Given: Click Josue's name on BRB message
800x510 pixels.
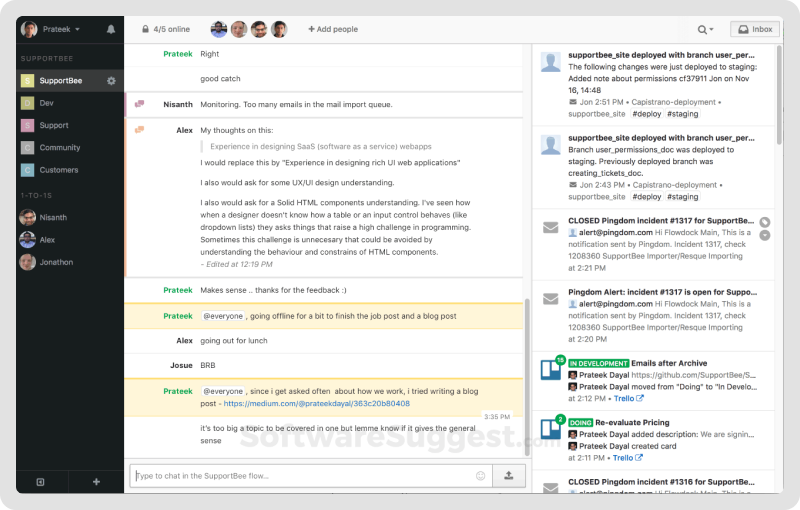Looking at the screenshot, I should click(x=181, y=366).
